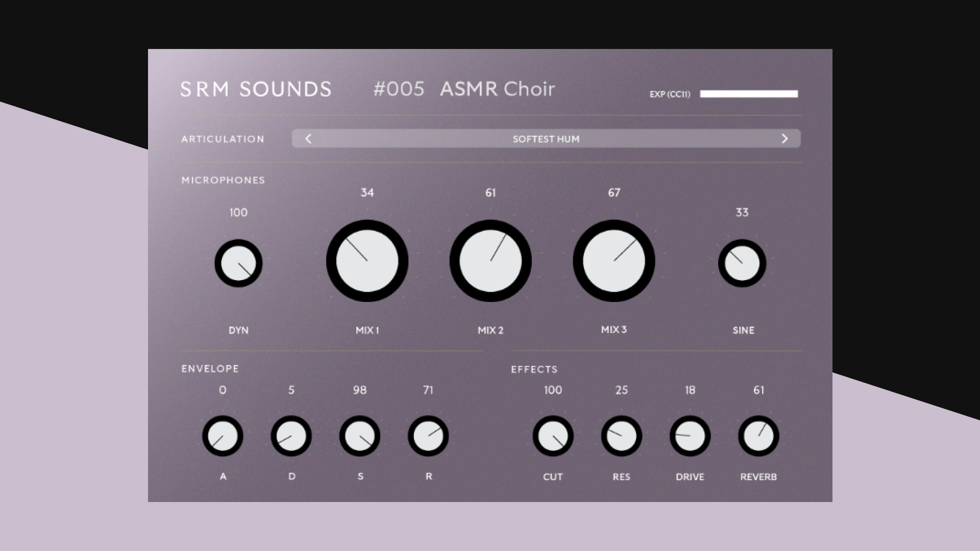Adjust the MIX 3 knob
This screenshot has height=551, width=980.
point(614,261)
